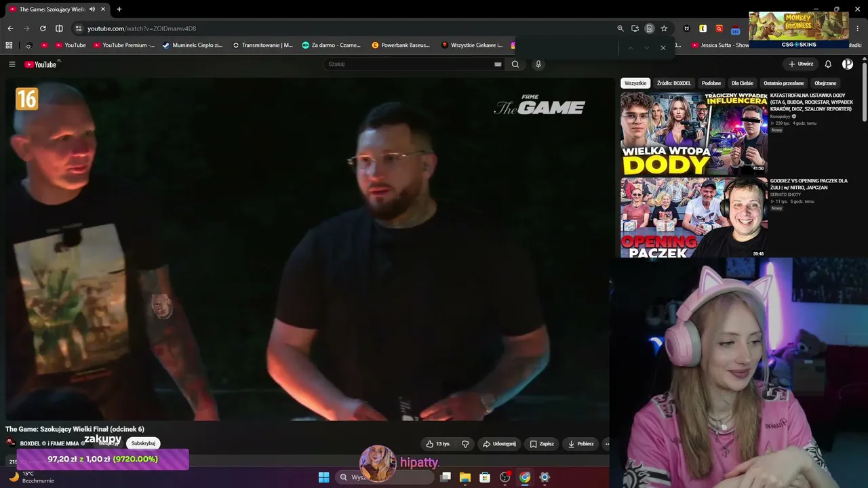Screen dimensions: 868x488
Task: Dislike the video
Action: click(x=465, y=444)
